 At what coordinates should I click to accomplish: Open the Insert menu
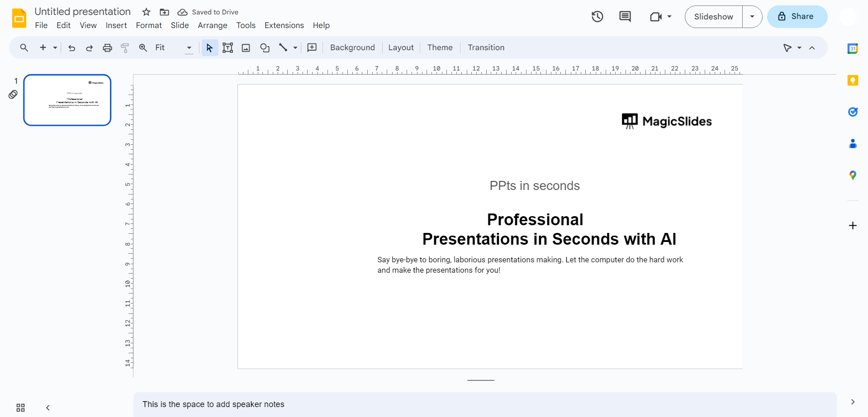[116, 25]
